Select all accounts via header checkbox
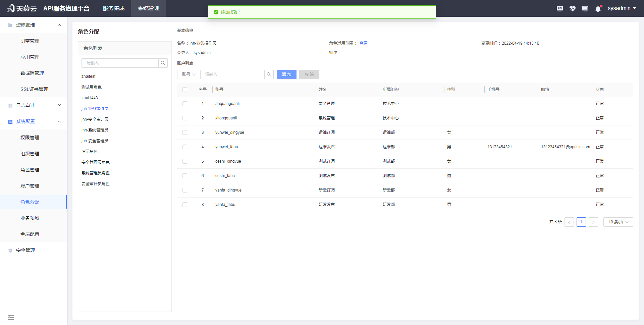 click(x=185, y=90)
